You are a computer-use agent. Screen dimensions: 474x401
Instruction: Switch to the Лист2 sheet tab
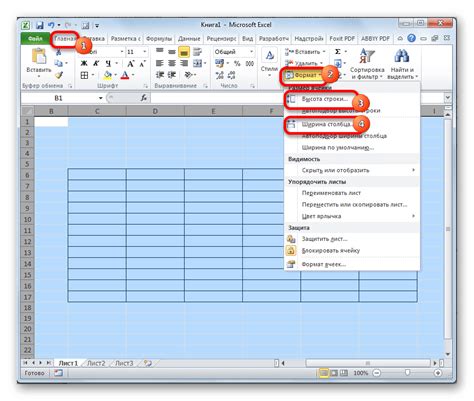[x=96, y=363]
